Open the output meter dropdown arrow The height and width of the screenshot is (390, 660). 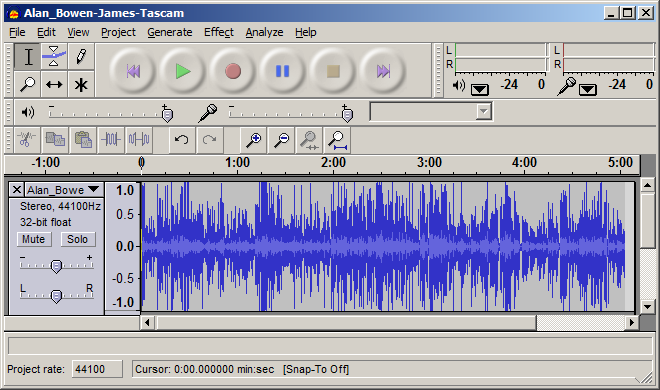tap(479, 89)
